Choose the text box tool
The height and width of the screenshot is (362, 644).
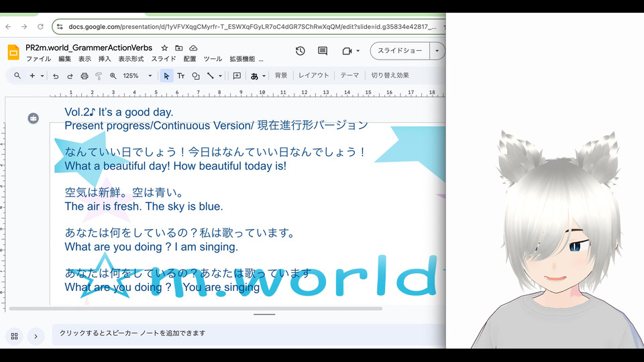[x=180, y=76]
